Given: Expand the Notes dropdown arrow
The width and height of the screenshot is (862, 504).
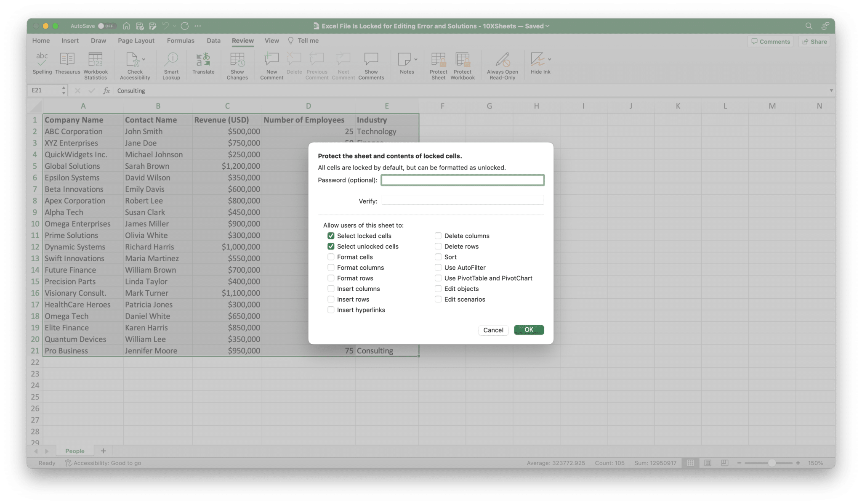Looking at the screenshot, I should tap(416, 59).
